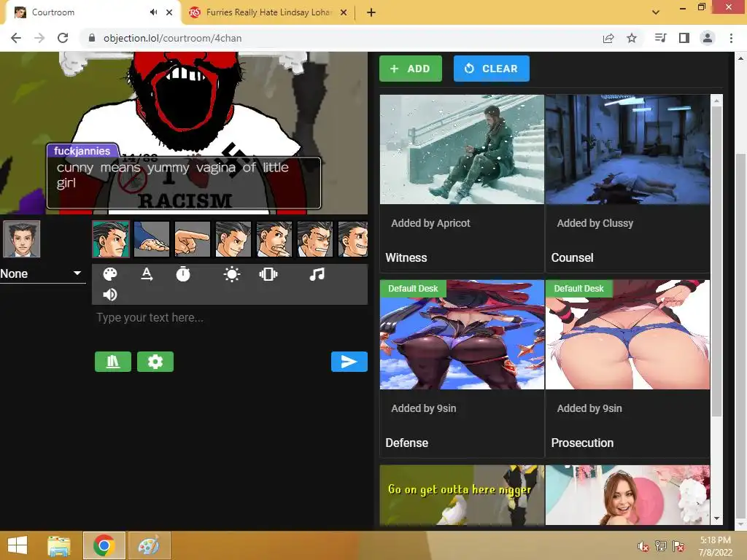Open courtroom settings with the green gear button
This screenshot has width=747, height=560.
pyautogui.click(x=155, y=362)
